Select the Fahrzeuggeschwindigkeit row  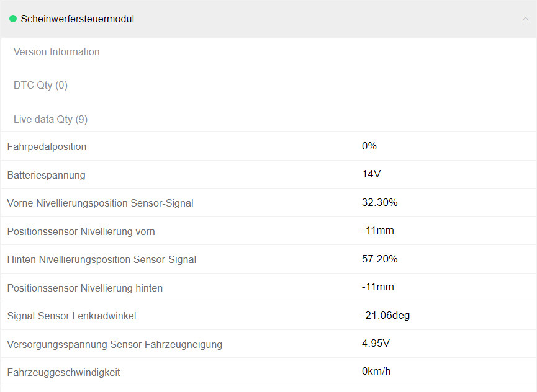click(64, 372)
